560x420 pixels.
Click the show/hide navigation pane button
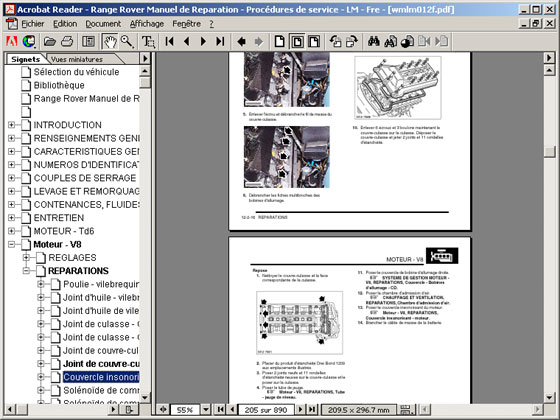coord(163,409)
